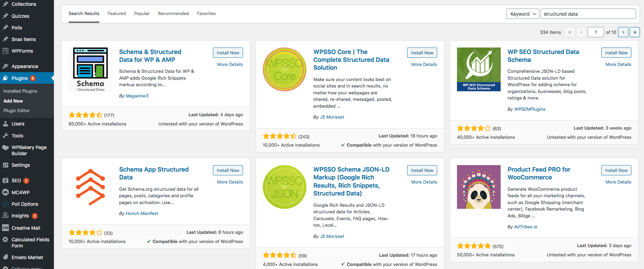Open the Keyword search type dropdown
The height and width of the screenshot is (269, 644).
tap(523, 14)
